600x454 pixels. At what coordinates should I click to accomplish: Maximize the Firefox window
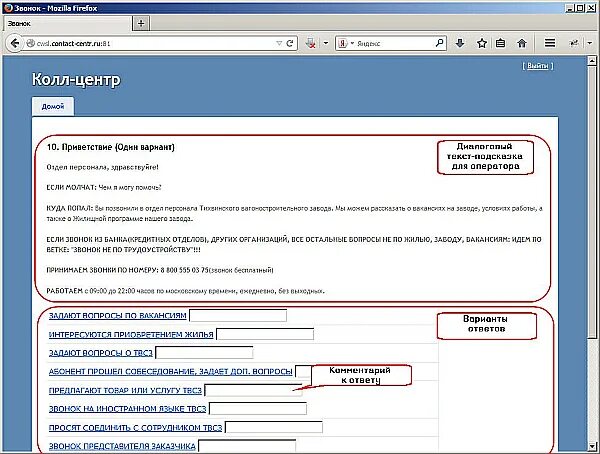pyautogui.click(x=580, y=8)
